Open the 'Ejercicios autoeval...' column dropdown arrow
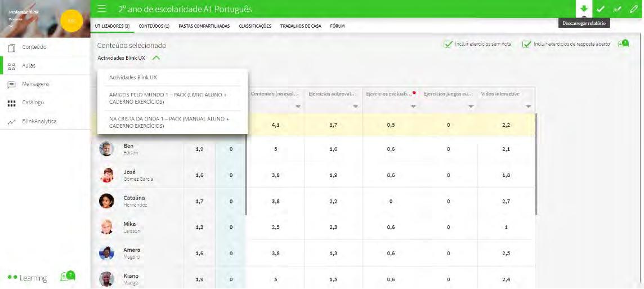644x289 pixels. 356,107
